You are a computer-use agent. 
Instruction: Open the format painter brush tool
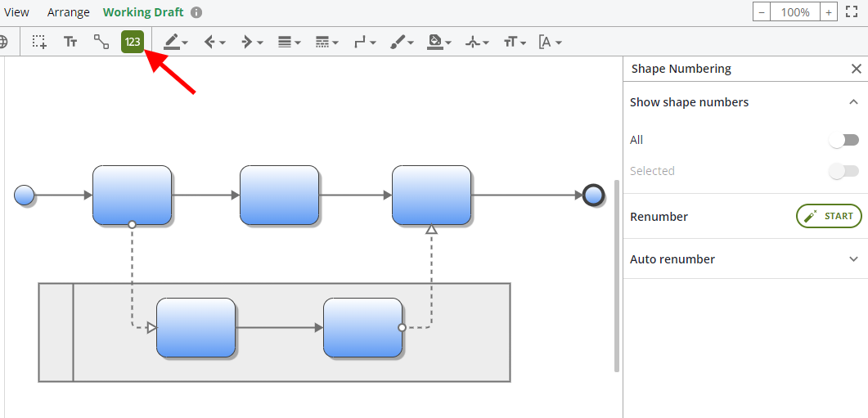click(x=402, y=42)
